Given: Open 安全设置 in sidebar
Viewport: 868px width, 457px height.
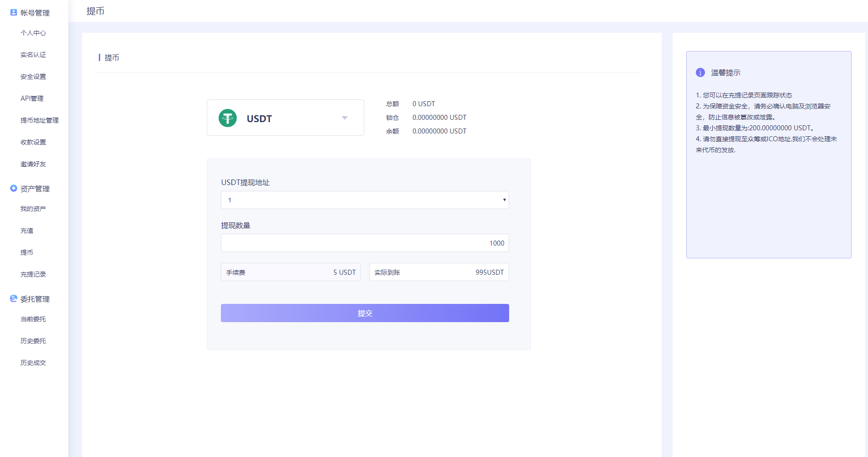Looking at the screenshot, I should tap(33, 77).
